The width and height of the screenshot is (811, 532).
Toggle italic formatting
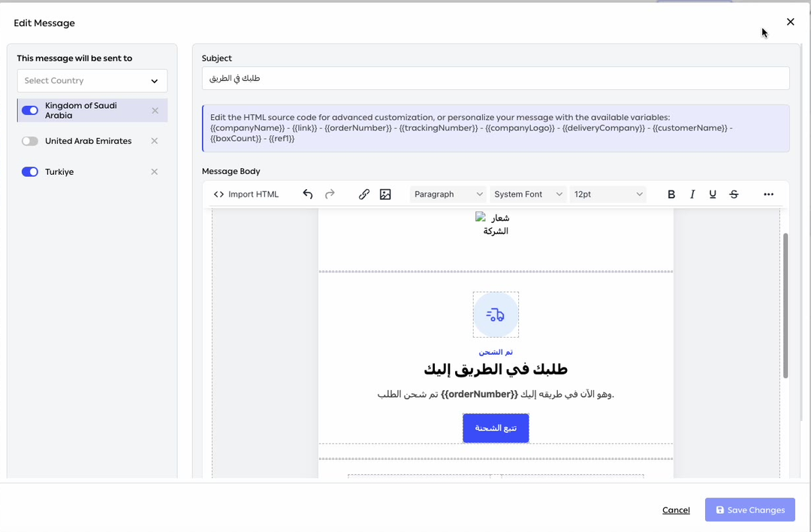692,194
